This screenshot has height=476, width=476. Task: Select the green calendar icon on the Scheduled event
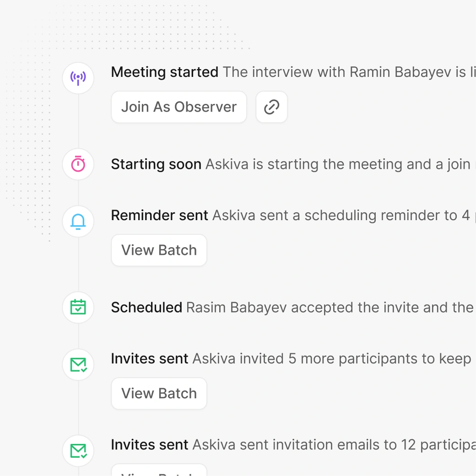tap(78, 307)
